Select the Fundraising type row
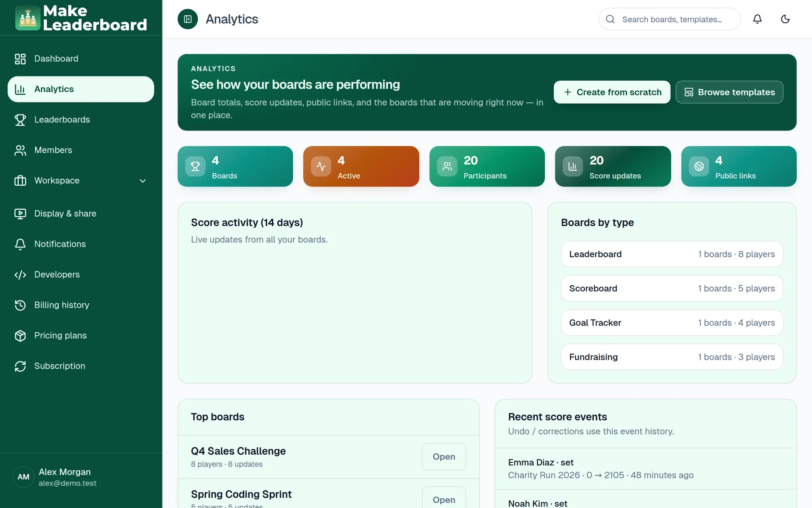812x508 pixels. click(672, 357)
